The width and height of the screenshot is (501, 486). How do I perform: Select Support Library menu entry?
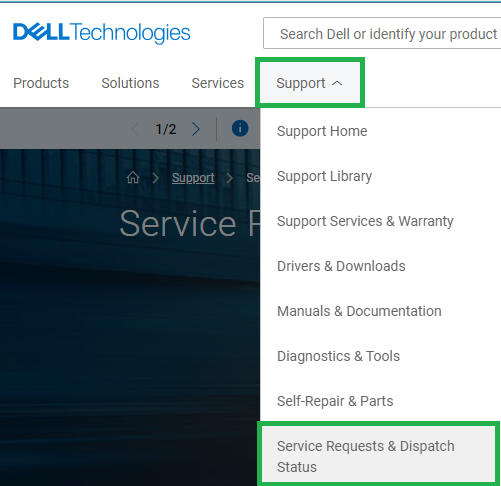pyautogui.click(x=324, y=176)
